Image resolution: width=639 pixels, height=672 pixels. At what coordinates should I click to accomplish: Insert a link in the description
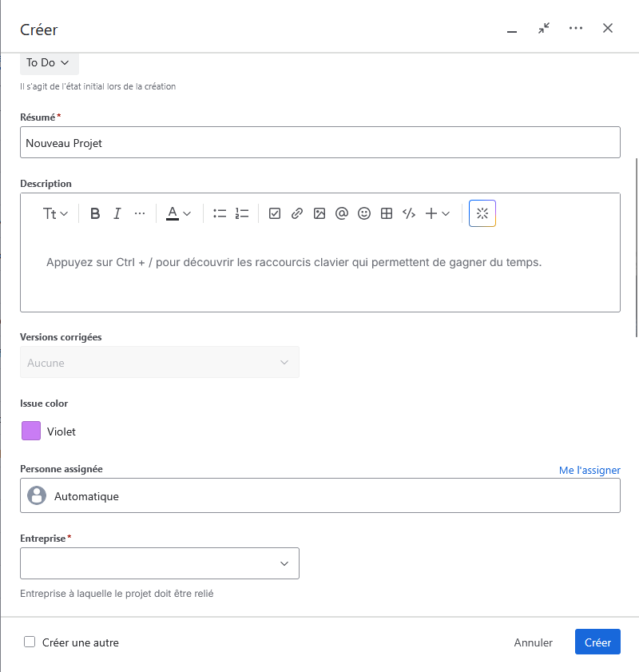tap(297, 213)
